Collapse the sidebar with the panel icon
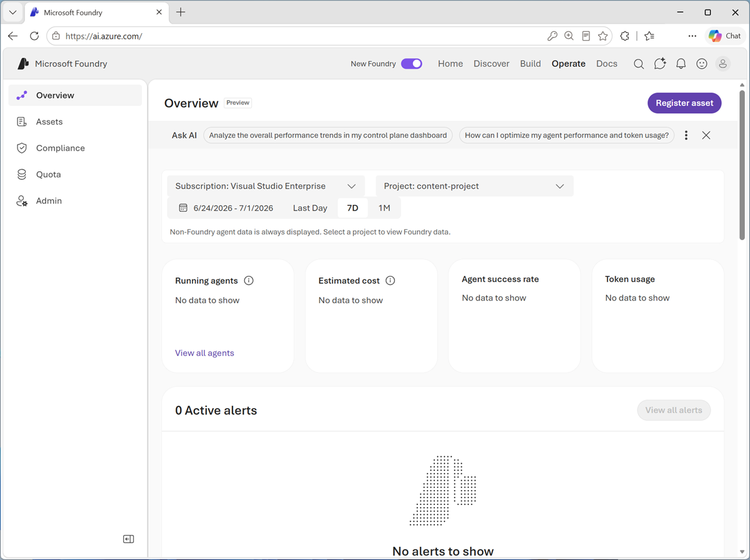The width and height of the screenshot is (750, 560). 129,539
